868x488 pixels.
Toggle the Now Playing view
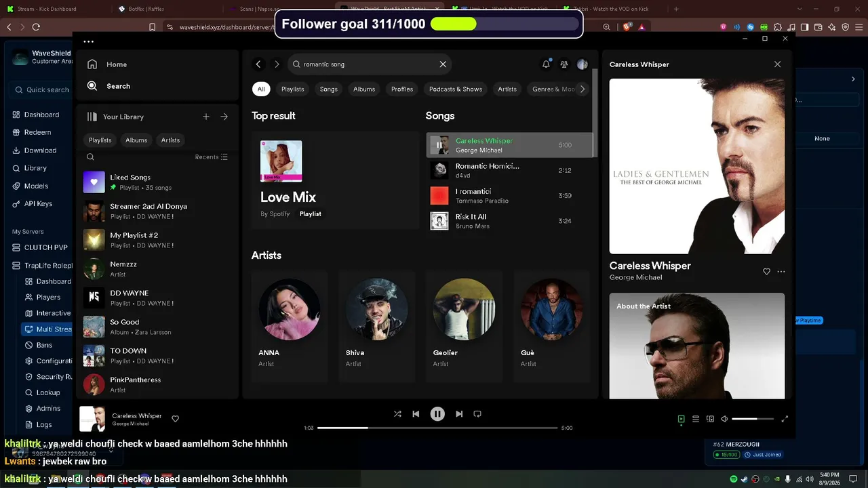pos(682,419)
